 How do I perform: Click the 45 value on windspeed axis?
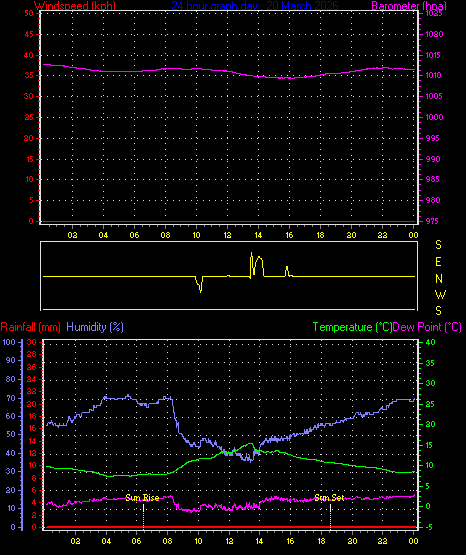point(29,34)
